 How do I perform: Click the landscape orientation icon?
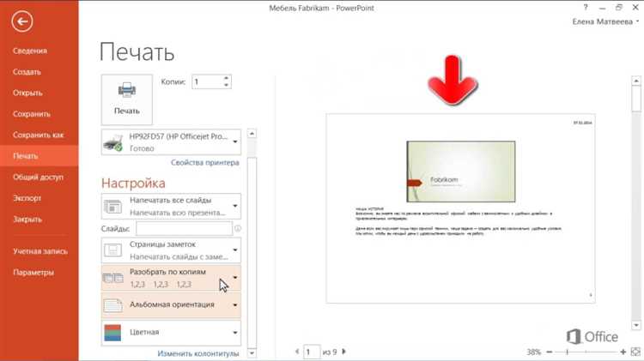(x=113, y=305)
